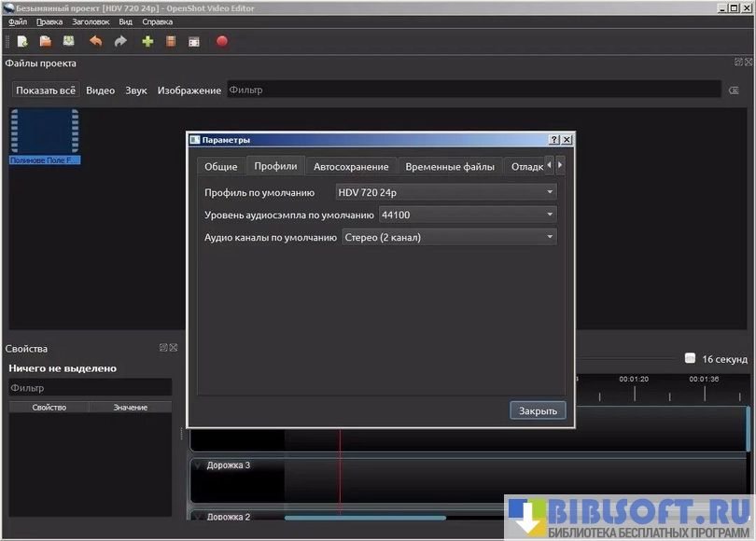The image size is (756, 541).
Task: Click the filter clear icon in project files
Action: tap(734, 90)
